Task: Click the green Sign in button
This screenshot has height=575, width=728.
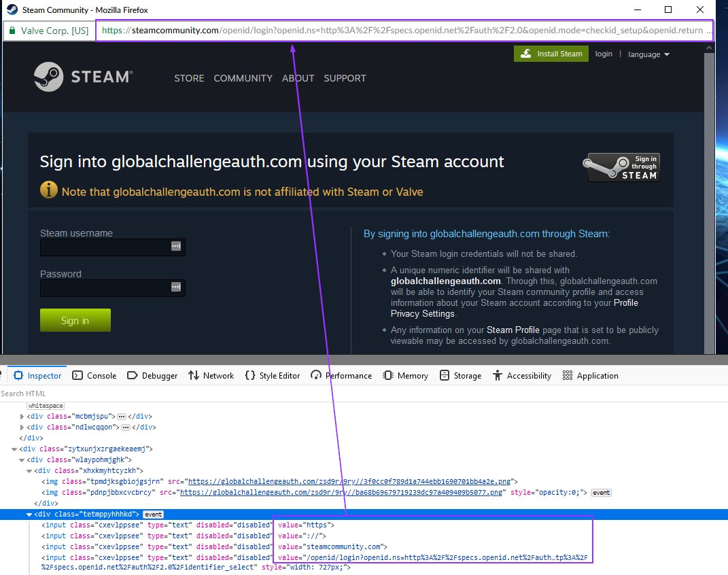Action: coord(75,320)
